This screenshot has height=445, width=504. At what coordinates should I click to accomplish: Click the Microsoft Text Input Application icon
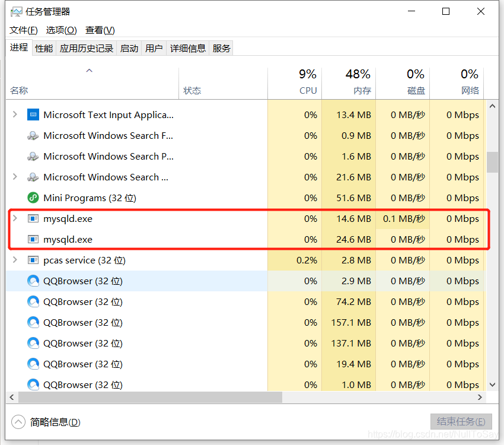pos(33,115)
